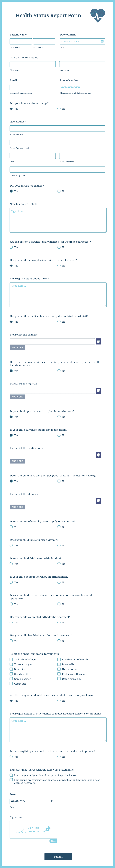This screenshot has width=115, height=868.
Task: Select Yes for orthodontist follow-up question
Action: [x=11, y=582]
